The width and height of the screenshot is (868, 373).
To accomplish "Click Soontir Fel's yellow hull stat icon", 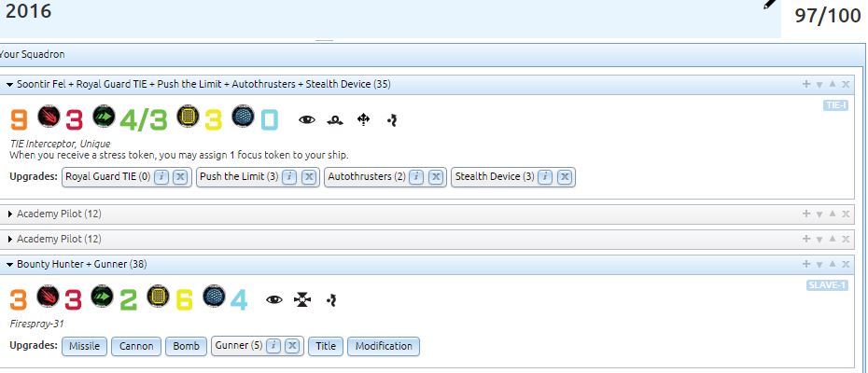I will [188, 117].
